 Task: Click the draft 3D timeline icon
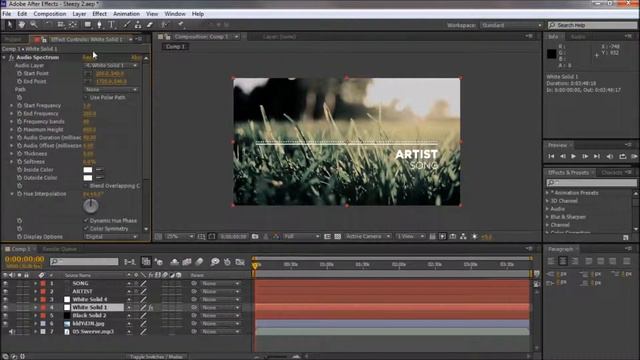click(x=159, y=262)
